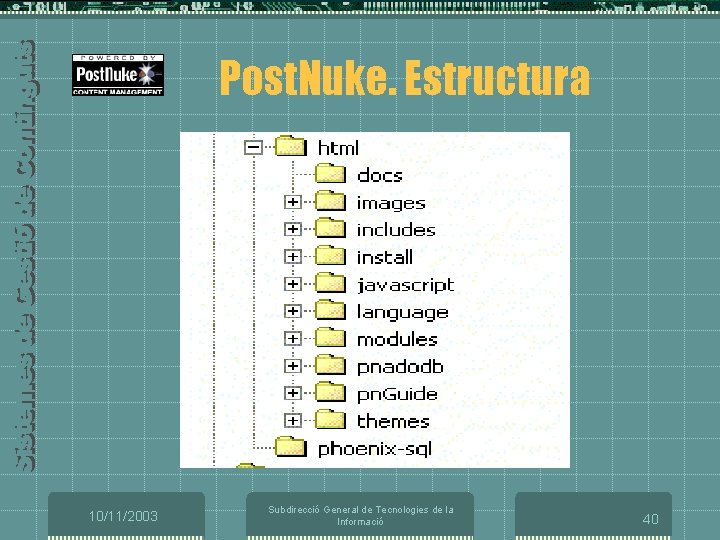
Task: Click the language folder icon
Action: click(x=330, y=309)
